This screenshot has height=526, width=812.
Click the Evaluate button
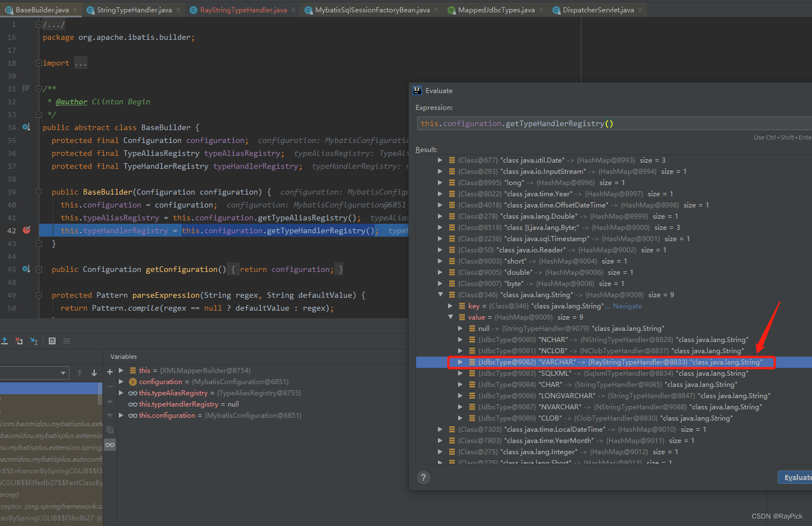coord(795,477)
